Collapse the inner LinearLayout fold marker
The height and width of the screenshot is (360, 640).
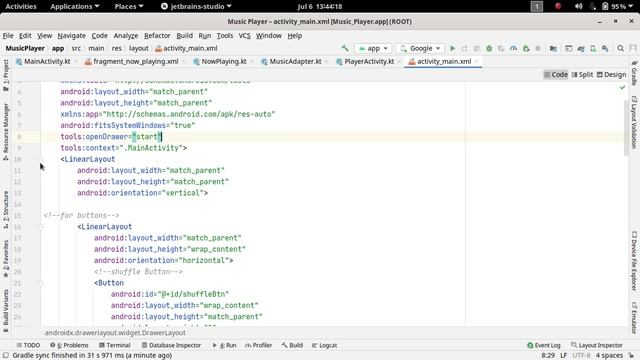(x=40, y=227)
